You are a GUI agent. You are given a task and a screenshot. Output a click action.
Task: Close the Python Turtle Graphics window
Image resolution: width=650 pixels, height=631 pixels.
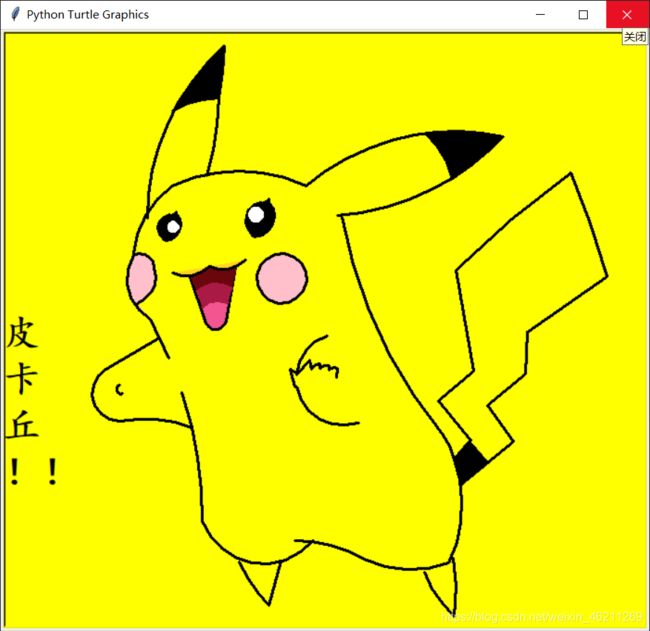[x=627, y=15]
